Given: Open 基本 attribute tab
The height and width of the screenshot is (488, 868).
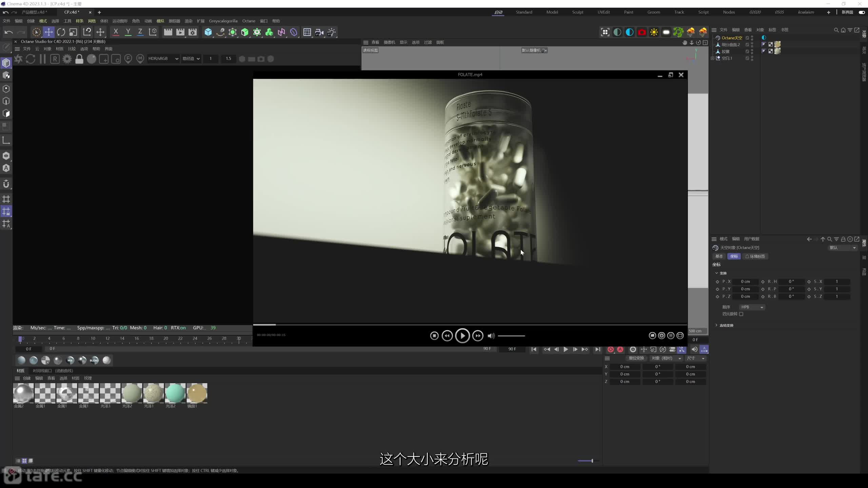Looking at the screenshot, I should pos(719,257).
